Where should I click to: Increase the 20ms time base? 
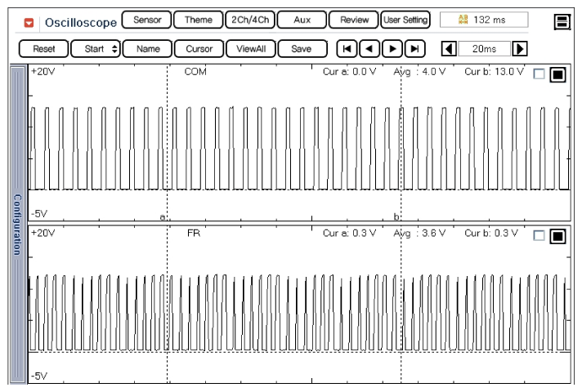(518, 48)
